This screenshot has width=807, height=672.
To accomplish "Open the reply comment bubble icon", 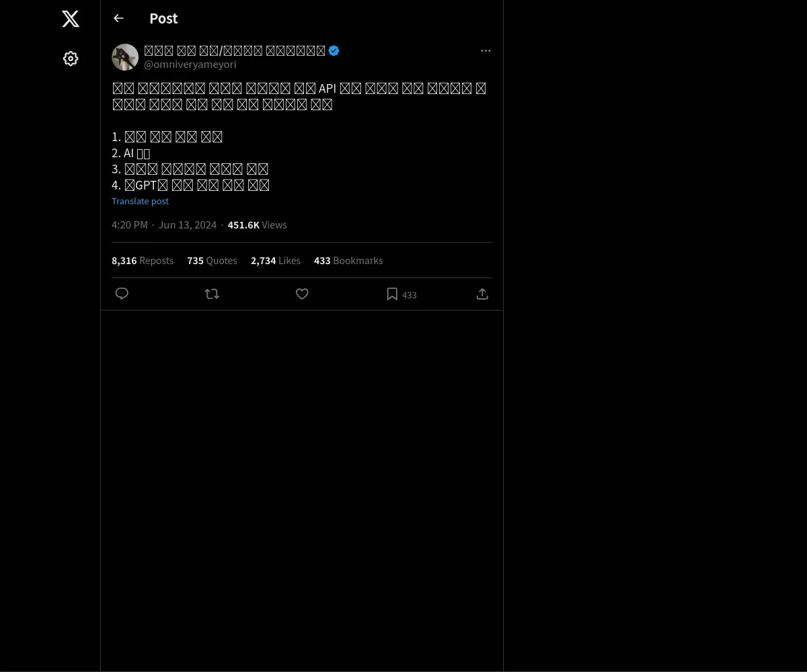I will tap(122, 294).
